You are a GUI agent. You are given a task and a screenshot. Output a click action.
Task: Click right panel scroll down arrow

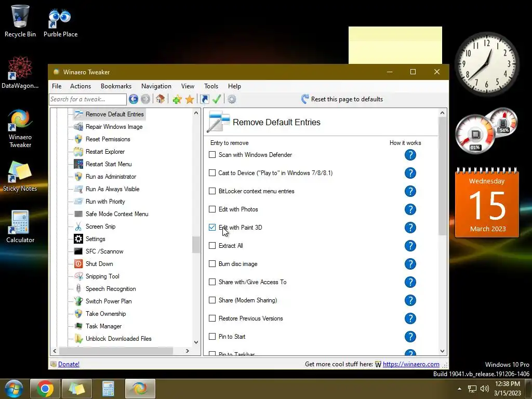pyautogui.click(x=442, y=351)
